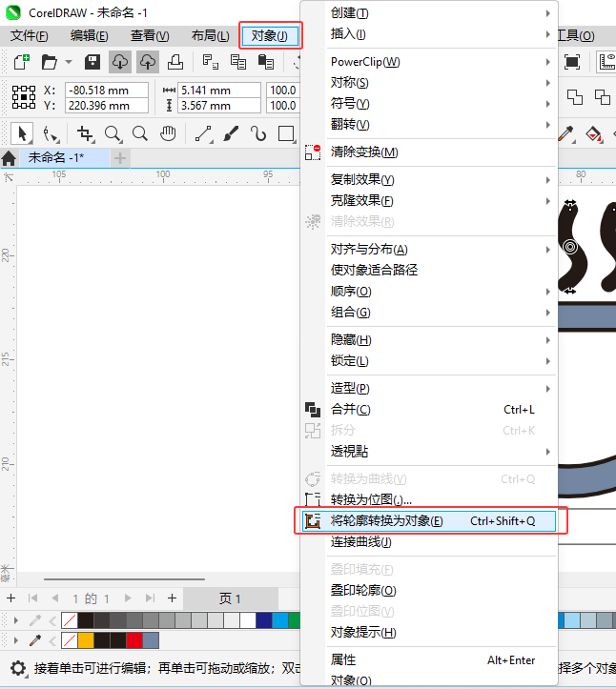This screenshot has width=616, height=689.
Task: Click the X position field
Action: 107,91
